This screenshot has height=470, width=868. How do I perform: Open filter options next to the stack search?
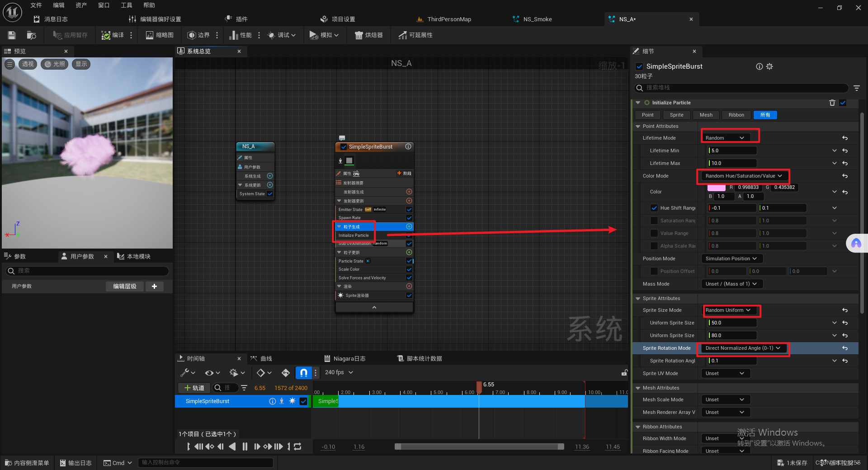856,88
